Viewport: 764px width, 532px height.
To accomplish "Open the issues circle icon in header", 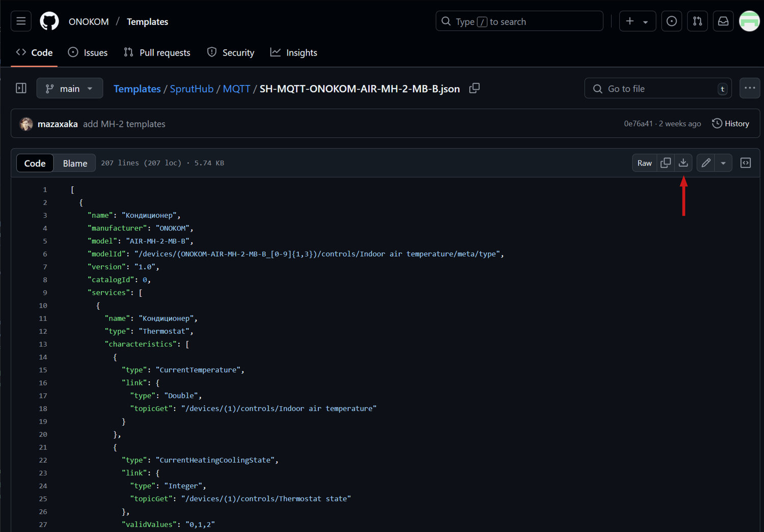I will click(672, 21).
